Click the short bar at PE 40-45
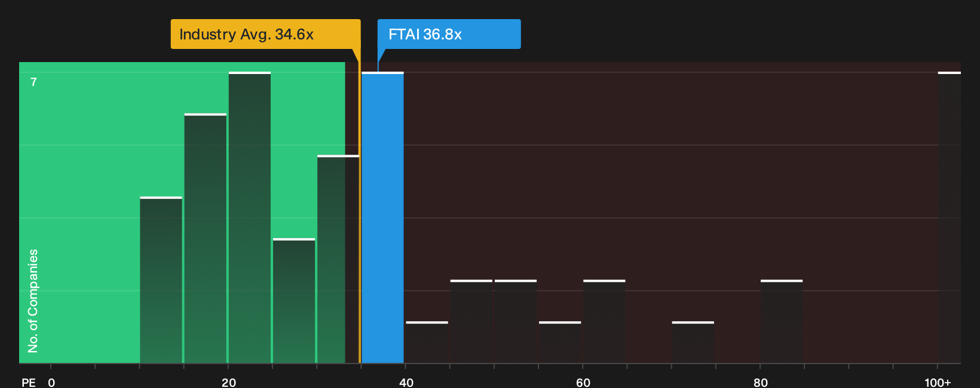 [x=427, y=342]
